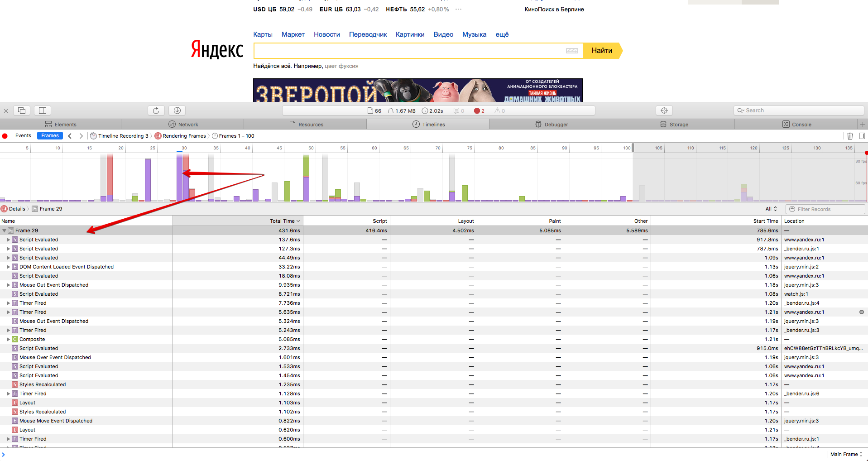The height and width of the screenshot is (461, 868).
Task: Select the Timelines tab
Action: [428, 124]
